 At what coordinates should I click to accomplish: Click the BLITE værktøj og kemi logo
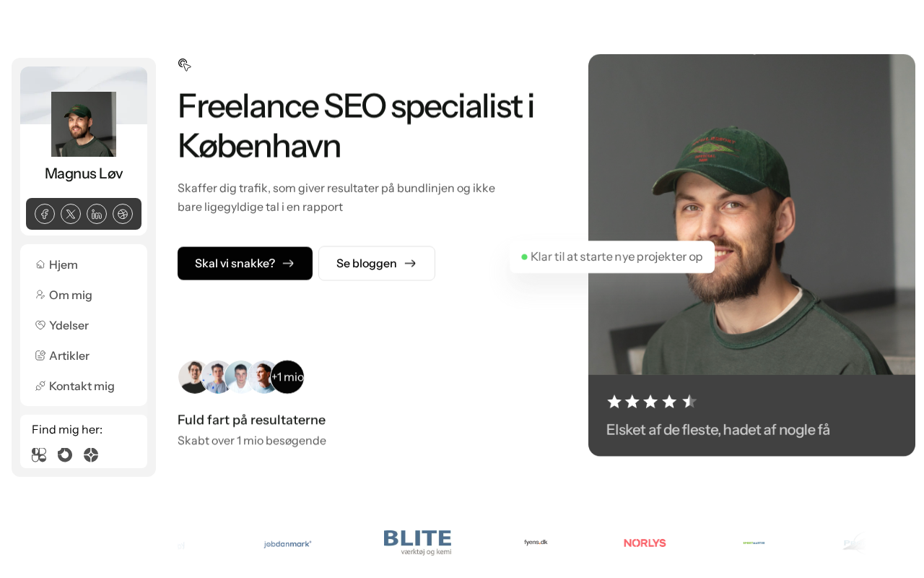(x=417, y=543)
